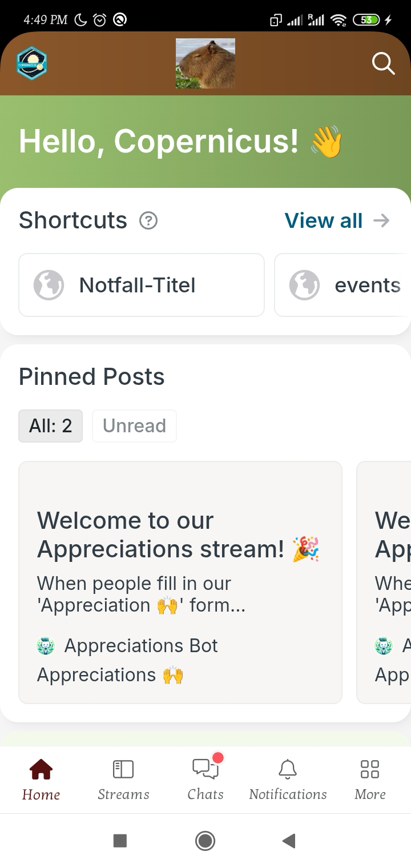The image size is (411, 868).
Task: Click the View all shortcuts link
Action: [324, 220]
